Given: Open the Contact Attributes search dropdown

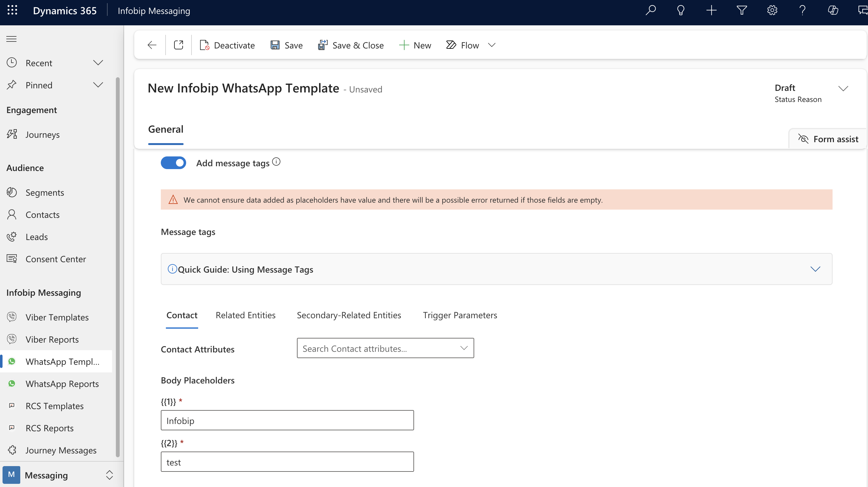Looking at the screenshot, I should click(x=385, y=349).
